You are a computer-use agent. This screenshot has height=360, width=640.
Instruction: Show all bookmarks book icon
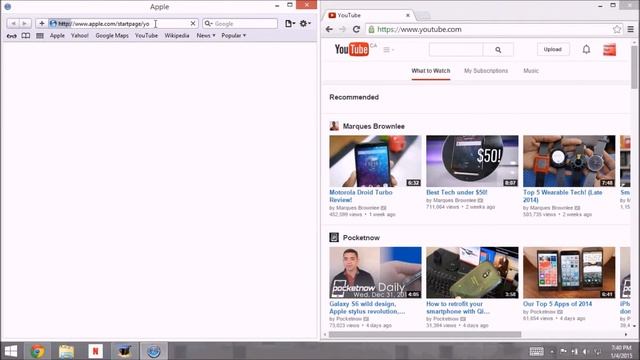pos(26,36)
